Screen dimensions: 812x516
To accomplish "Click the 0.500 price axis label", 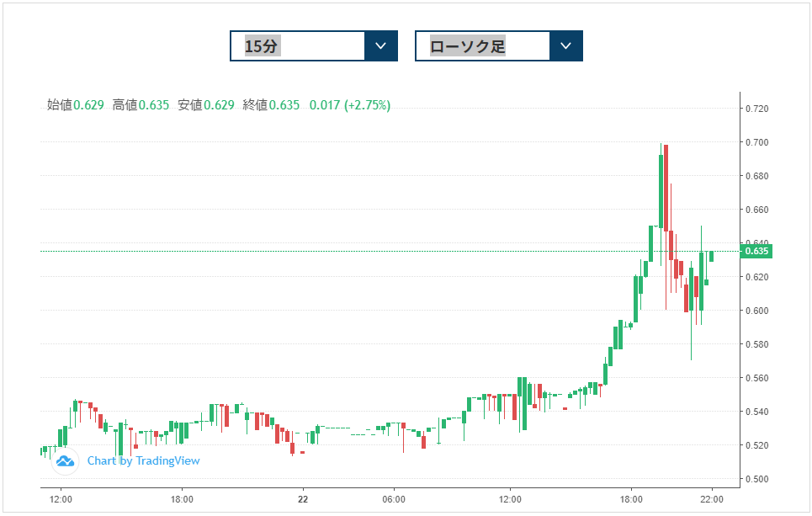I will tap(756, 479).
